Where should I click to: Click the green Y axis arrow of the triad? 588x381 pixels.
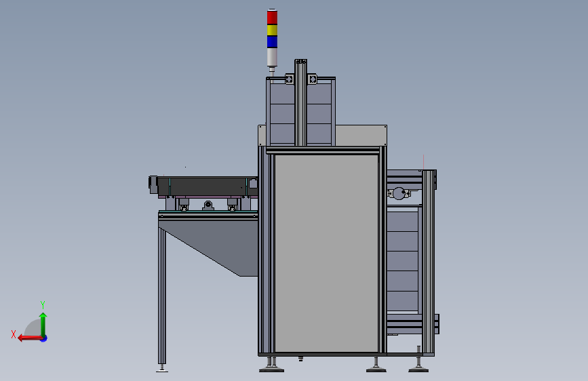click(x=43, y=325)
